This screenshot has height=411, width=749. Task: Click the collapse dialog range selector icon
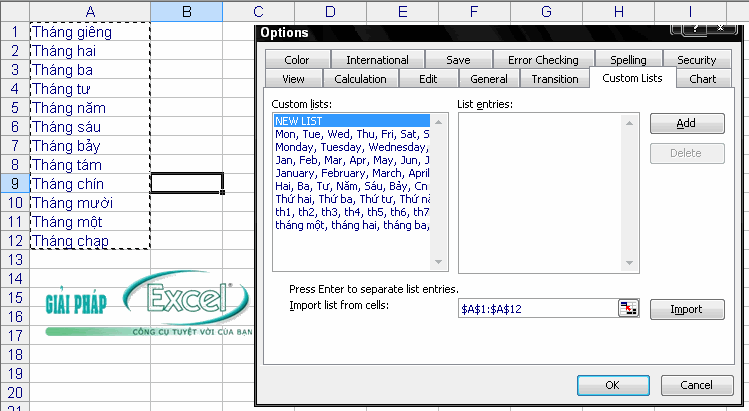pos(629,309)
